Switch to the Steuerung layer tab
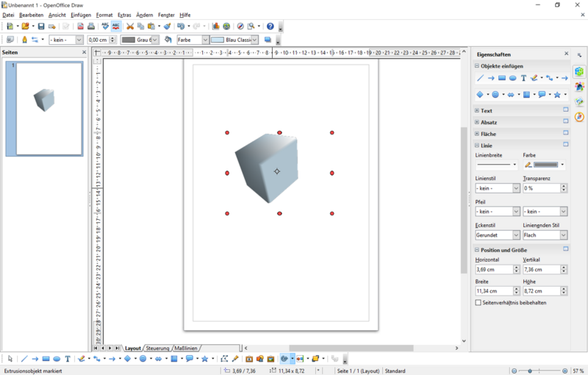588x375 pixels. click(x=157, y=348)
